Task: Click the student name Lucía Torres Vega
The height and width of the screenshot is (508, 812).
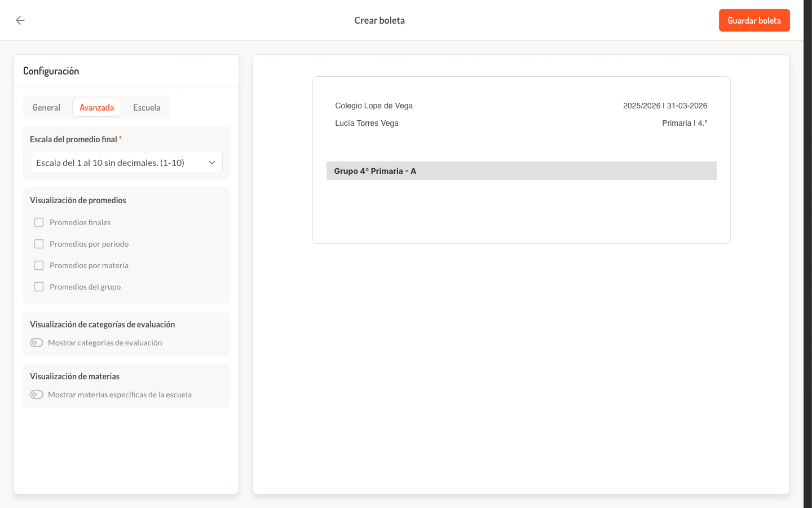Action: pos(367,123)
